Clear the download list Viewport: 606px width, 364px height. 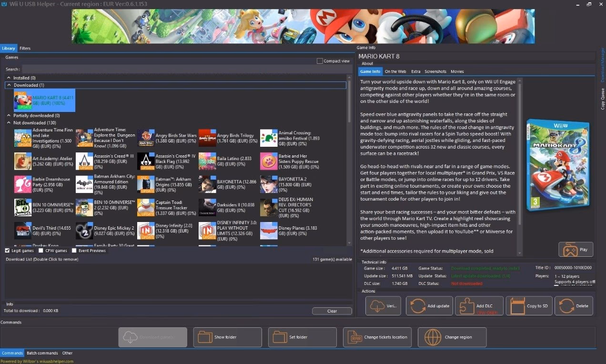(332, 311)
